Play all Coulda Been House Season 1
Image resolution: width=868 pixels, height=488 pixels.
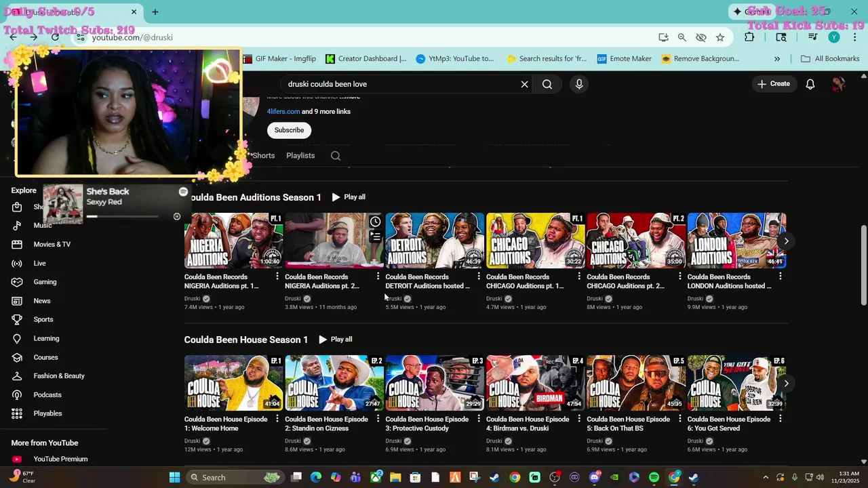(x=336, y=340)
